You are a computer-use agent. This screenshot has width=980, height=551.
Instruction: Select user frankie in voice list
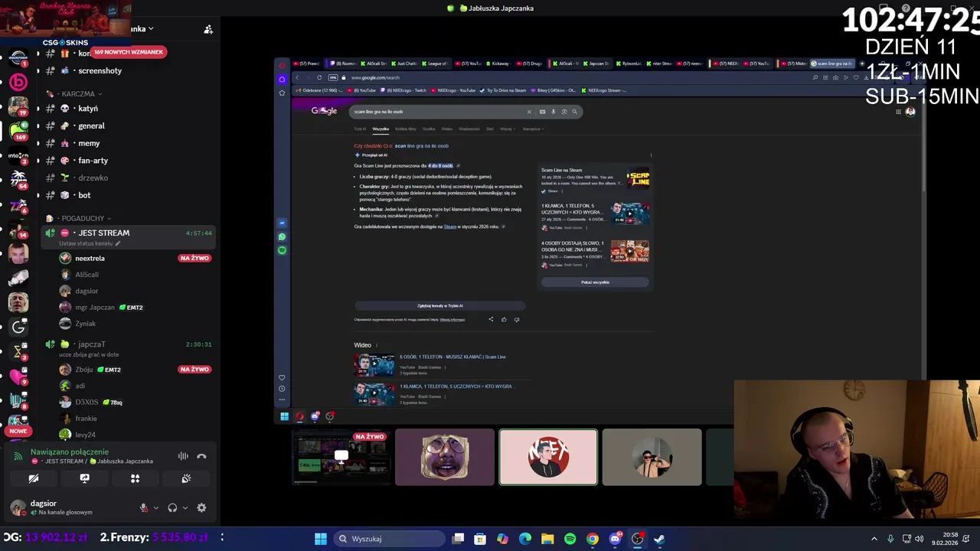pyautogui.click(x=86, y=419)
